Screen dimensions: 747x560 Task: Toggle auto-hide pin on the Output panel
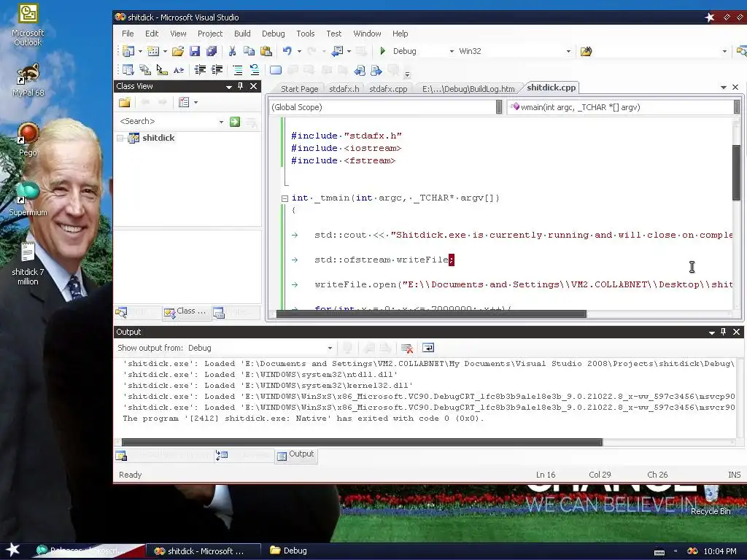click(x=723, y=332)
